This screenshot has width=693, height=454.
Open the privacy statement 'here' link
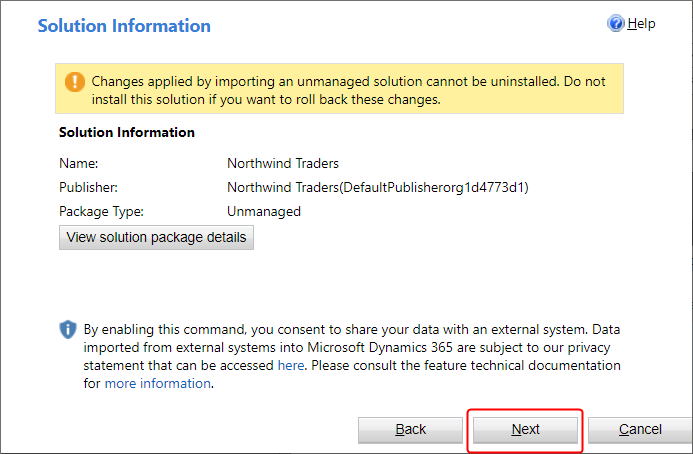click(x=291, y=366)
